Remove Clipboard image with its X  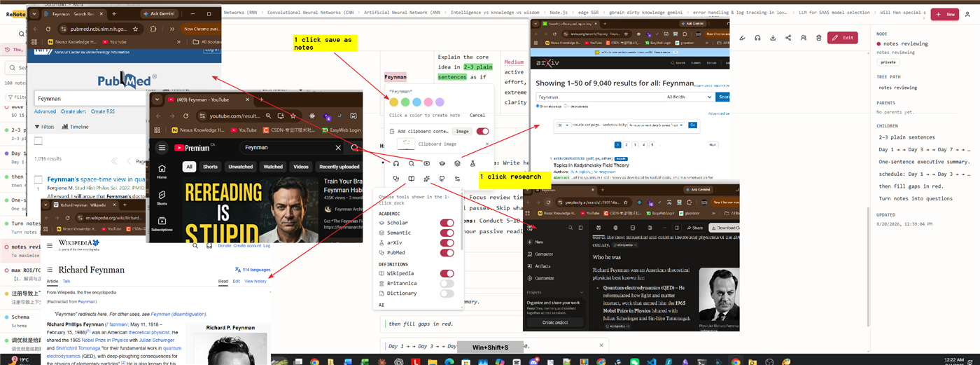tap(487, 144)
